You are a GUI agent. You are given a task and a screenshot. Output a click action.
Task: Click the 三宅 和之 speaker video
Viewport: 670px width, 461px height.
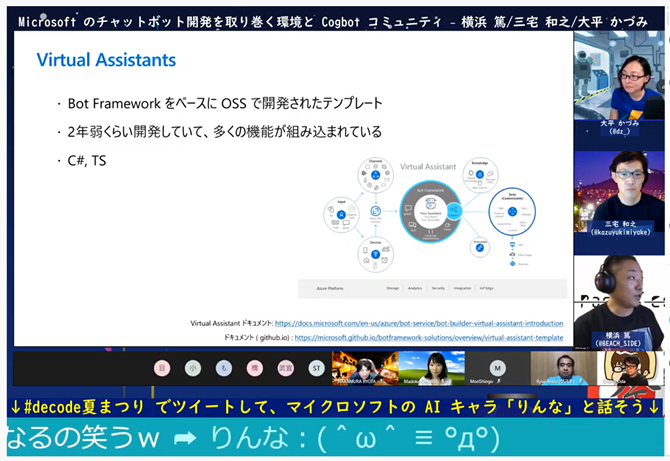tap(619, 192)
